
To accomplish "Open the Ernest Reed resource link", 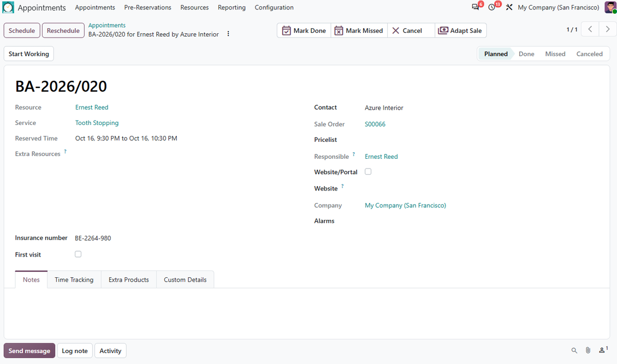I will click(x=92, y=108).
